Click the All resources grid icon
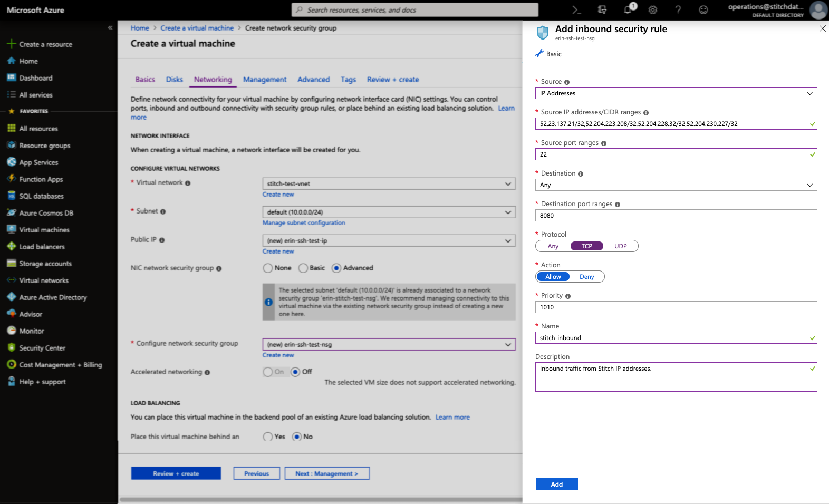Image resolution: width=829 pixels, height=504 pixels. [x=12, y=128]
